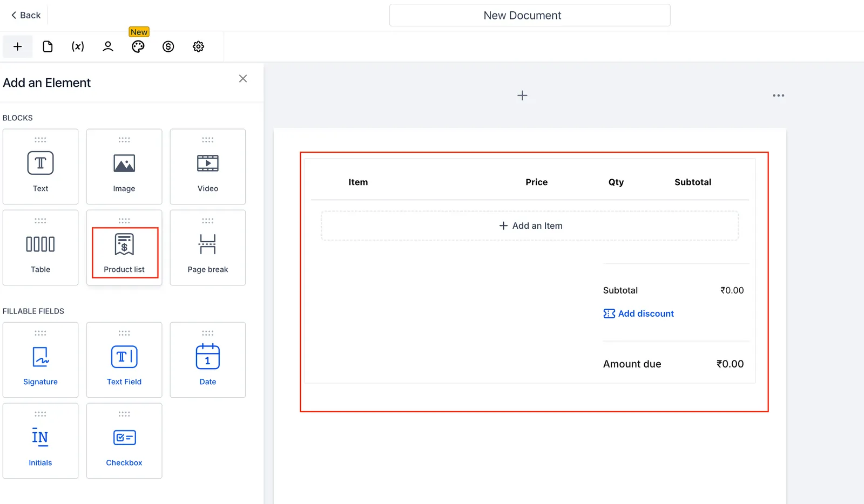
Task: Open the Recipients person icon
Action: click(x=108, y=46)
